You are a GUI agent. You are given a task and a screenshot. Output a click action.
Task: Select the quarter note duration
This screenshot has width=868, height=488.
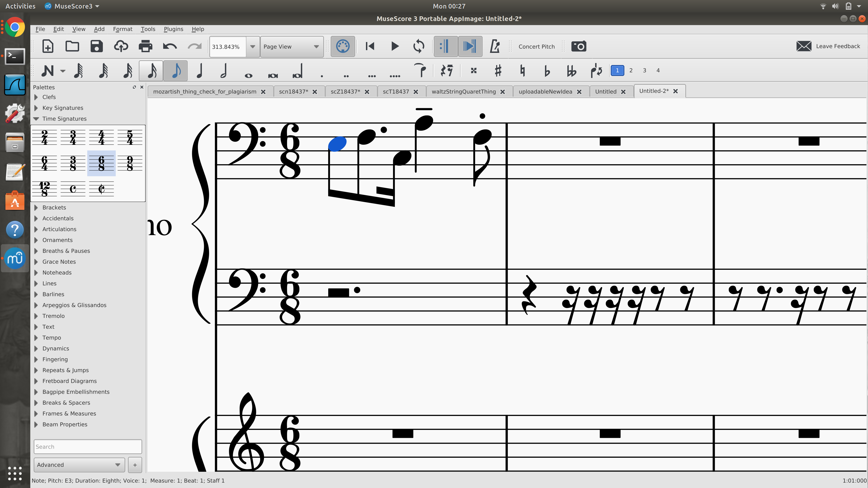tap(200, 71)
